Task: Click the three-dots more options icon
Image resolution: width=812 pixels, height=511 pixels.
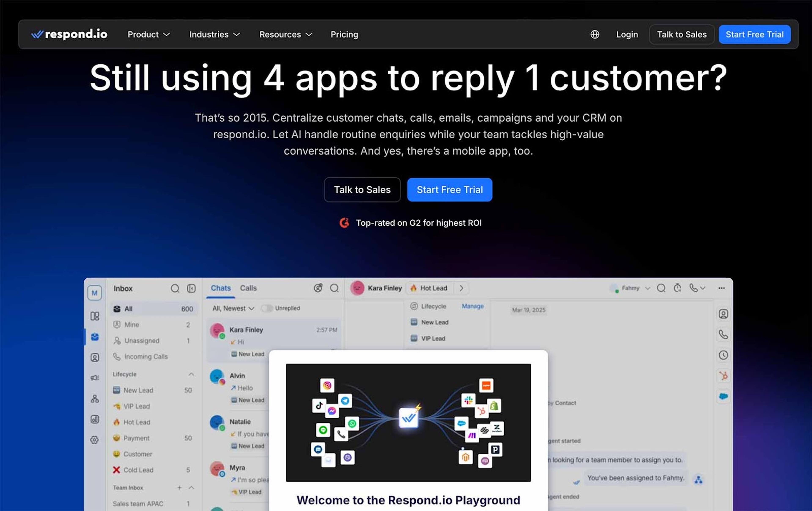Action: tap(721, 288)
